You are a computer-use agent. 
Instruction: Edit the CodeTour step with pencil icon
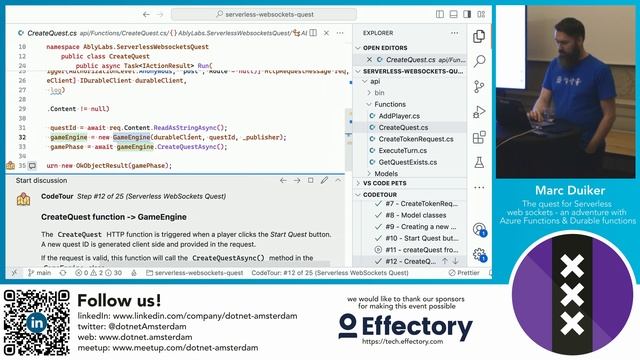324,180
